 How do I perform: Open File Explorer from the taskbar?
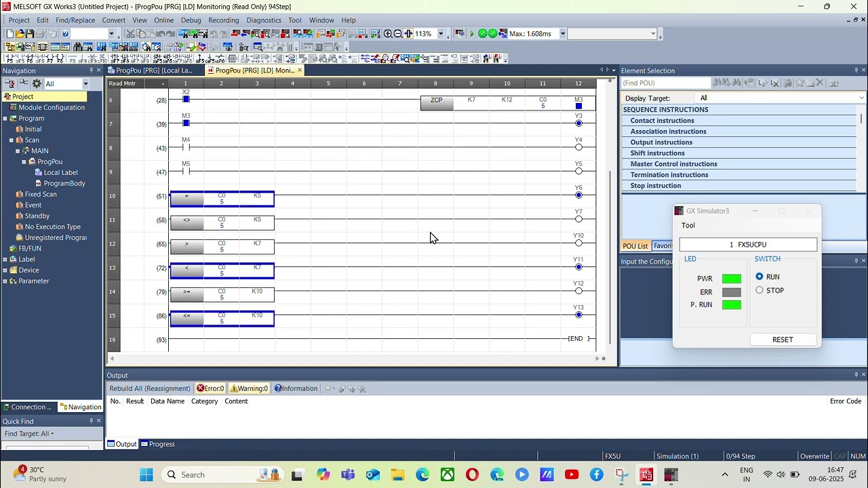pyautogui.click(x=397, y=474)
